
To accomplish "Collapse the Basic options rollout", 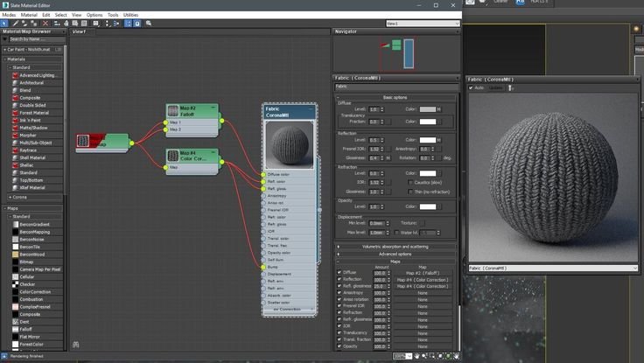I will pyautogui.click(x=395, y=98).
